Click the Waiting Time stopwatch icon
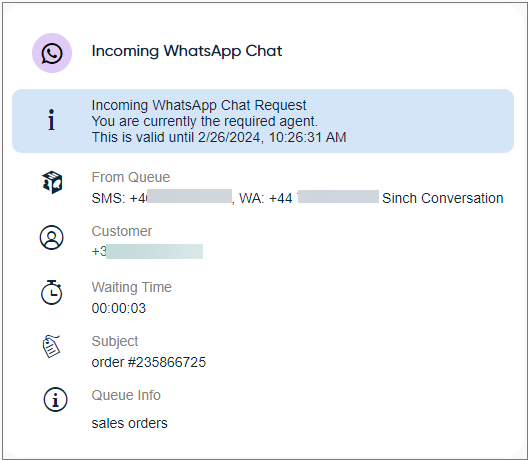 click(x=52, y=292)
